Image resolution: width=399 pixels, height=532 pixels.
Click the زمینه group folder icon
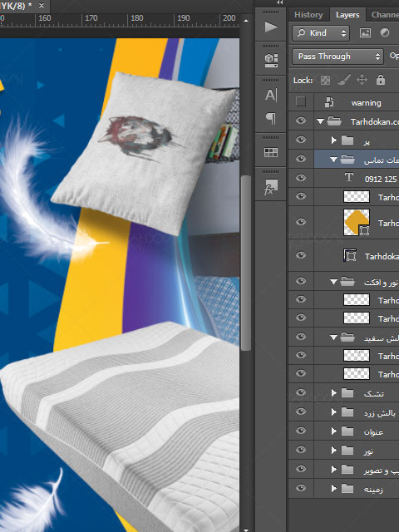[x=347, y=489]
